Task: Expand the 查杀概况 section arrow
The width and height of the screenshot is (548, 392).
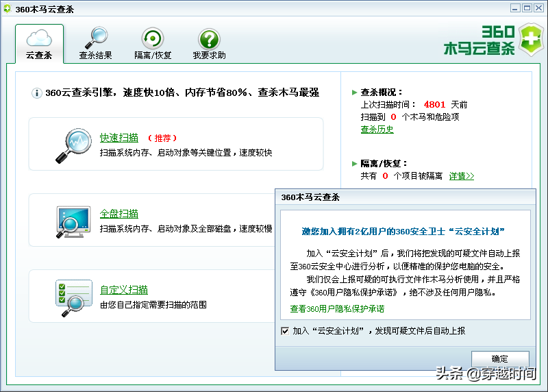Action: point(354,93)
